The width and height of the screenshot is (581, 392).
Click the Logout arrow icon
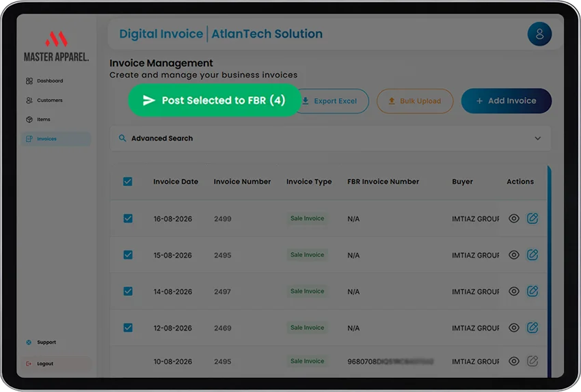point(29,364)
